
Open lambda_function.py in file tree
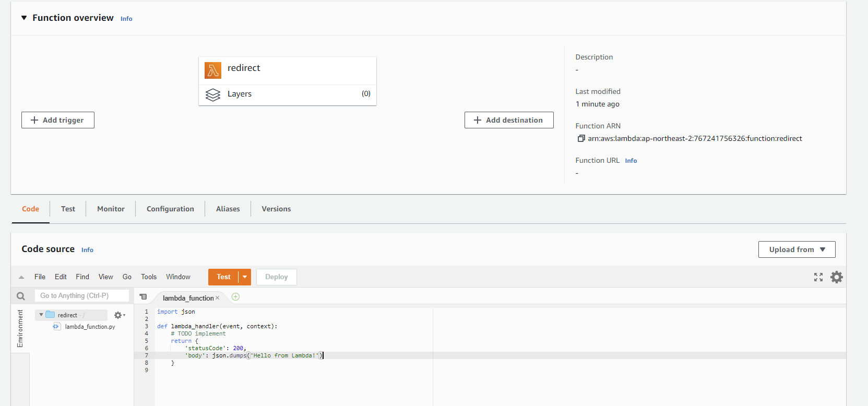pos(90,327)
